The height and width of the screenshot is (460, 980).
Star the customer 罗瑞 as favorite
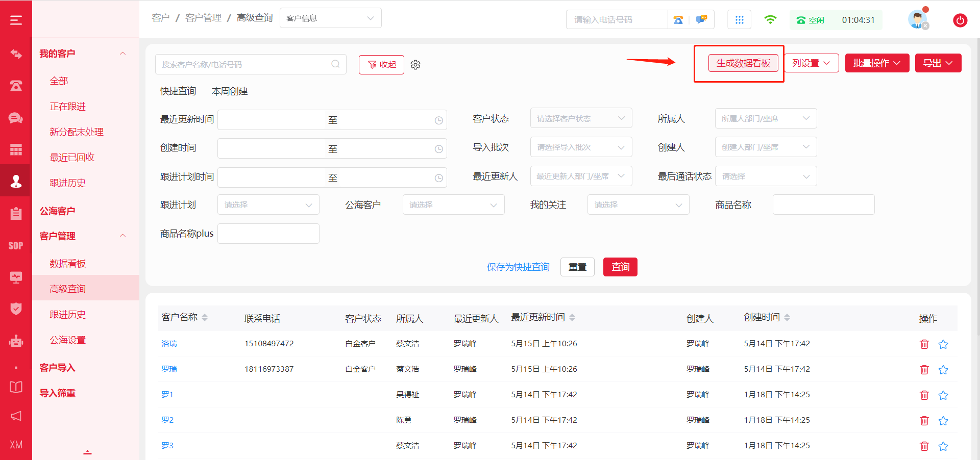coord(943,370)
